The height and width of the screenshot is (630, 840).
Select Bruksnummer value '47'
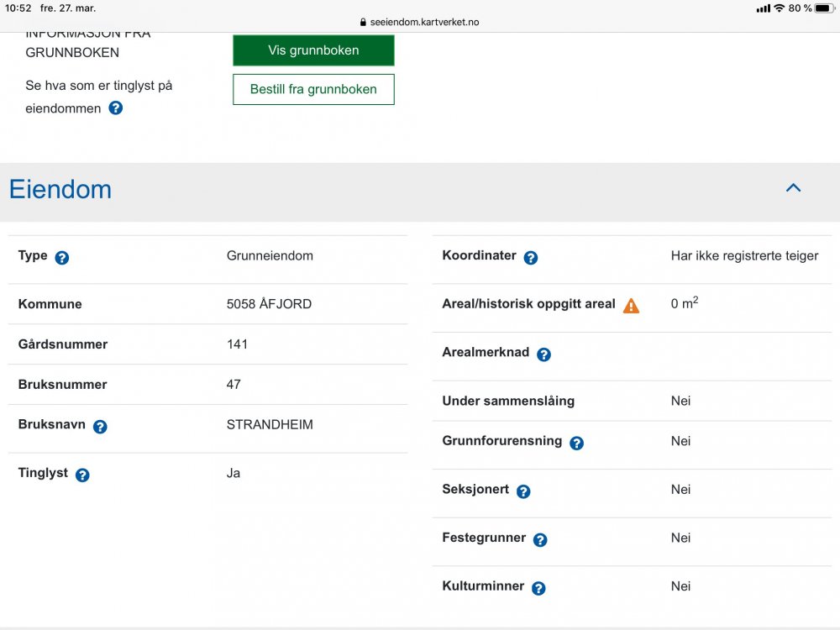click(x=234, y=384)
